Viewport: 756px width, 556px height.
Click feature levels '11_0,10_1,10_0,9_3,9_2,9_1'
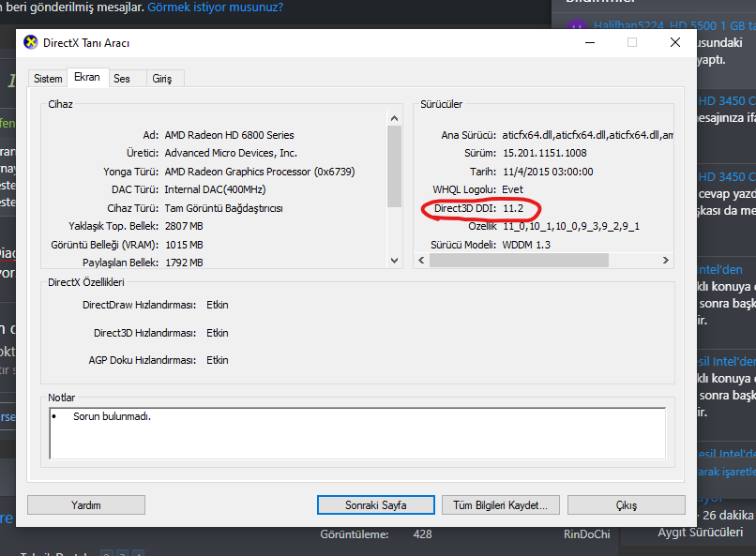571,226
